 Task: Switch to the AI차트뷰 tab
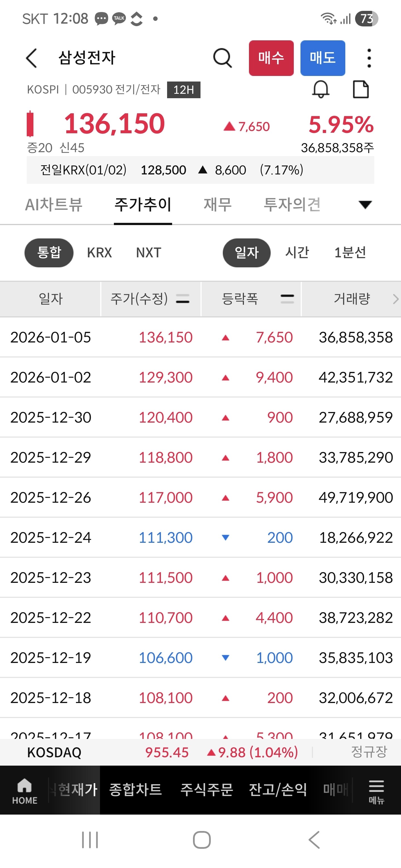click(x=54, y=204)
